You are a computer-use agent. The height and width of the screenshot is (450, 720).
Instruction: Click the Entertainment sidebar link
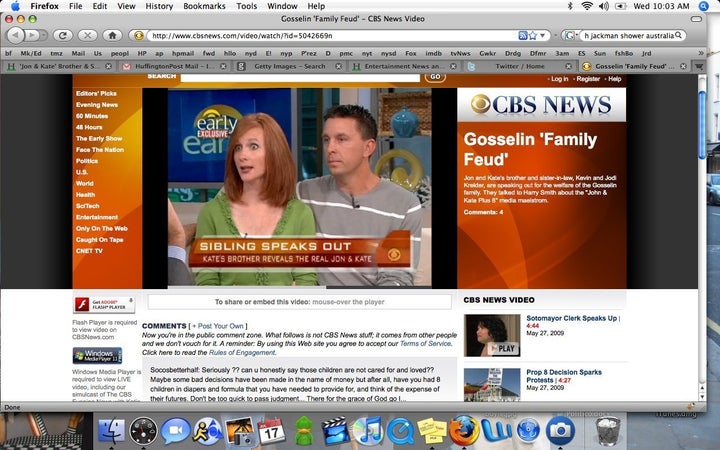pos(97,217)
